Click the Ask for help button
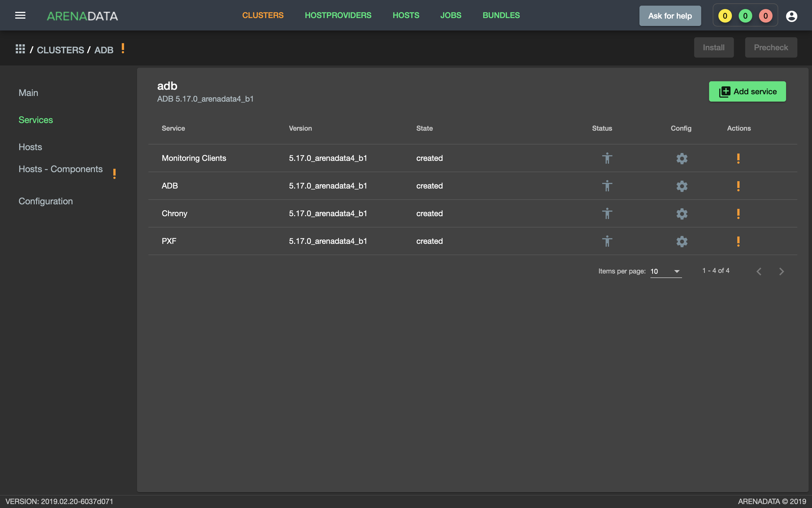Screen dimensions: 812x508 pyautogui.click(x=670, y=16)
